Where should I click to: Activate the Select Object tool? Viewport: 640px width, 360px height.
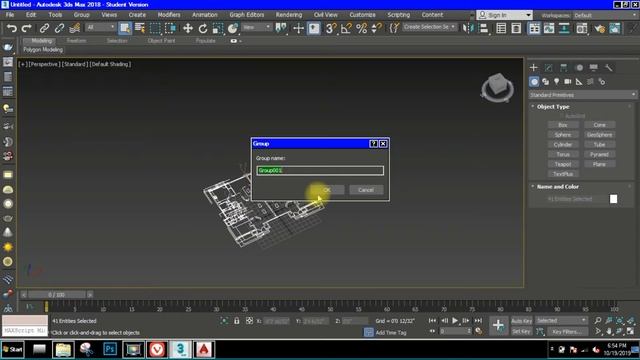[x=124, y=28]
